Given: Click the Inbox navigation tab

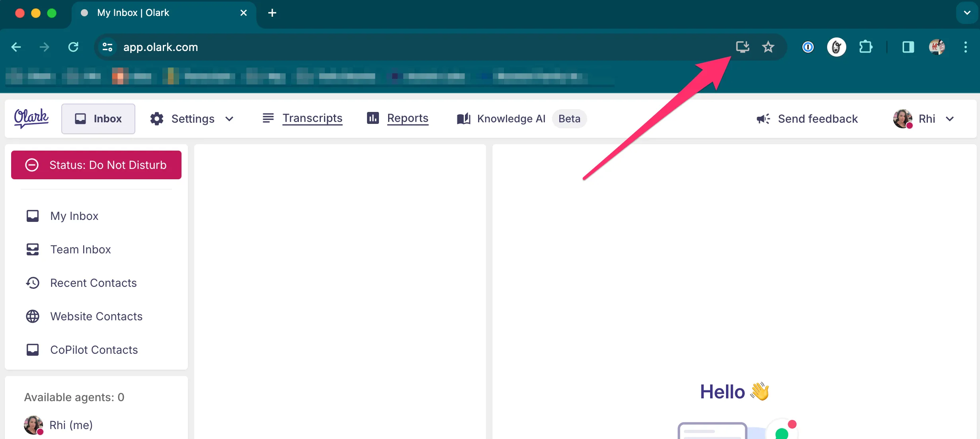Looking at the screenshot, I should 98,118.
